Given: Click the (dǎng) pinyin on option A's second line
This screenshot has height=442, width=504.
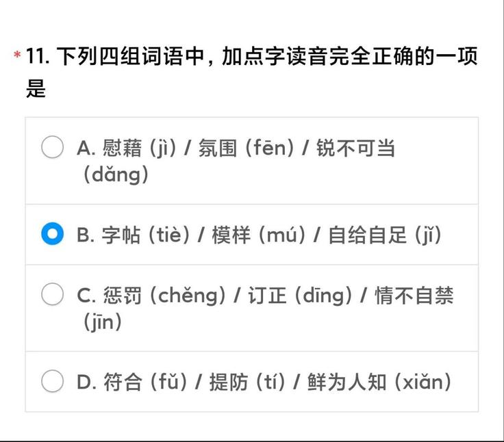Looking at the screenshot, I should (x=116, y=174).
